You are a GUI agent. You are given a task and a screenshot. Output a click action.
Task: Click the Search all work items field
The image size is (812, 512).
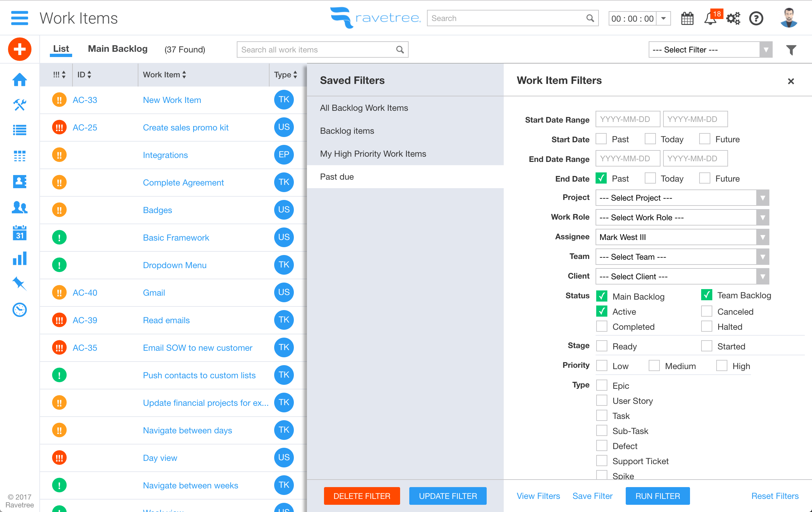[317, 50]
